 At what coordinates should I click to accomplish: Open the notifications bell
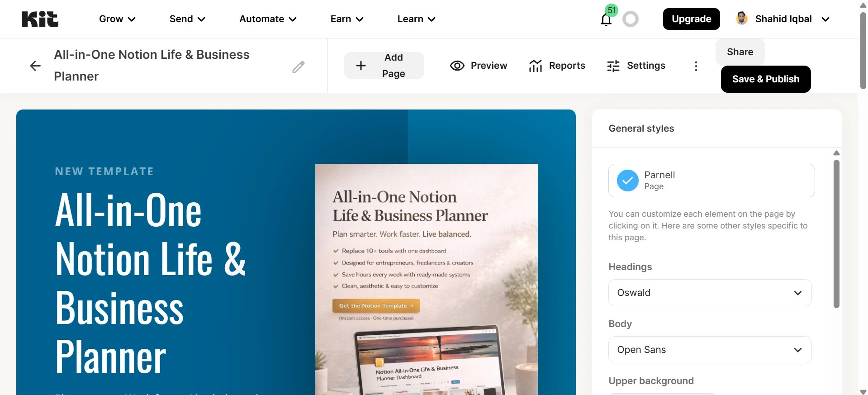[606, 20]
